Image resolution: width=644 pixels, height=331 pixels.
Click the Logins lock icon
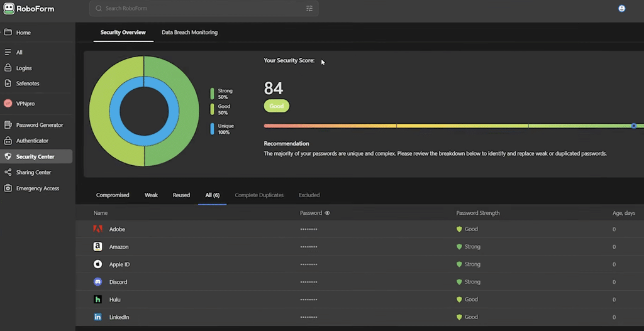[8, 68]
